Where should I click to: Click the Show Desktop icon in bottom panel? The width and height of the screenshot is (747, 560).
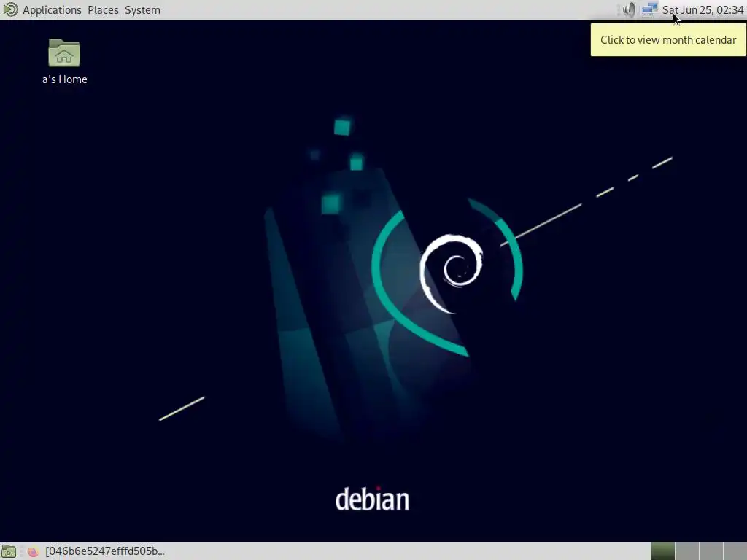point(9,551)
